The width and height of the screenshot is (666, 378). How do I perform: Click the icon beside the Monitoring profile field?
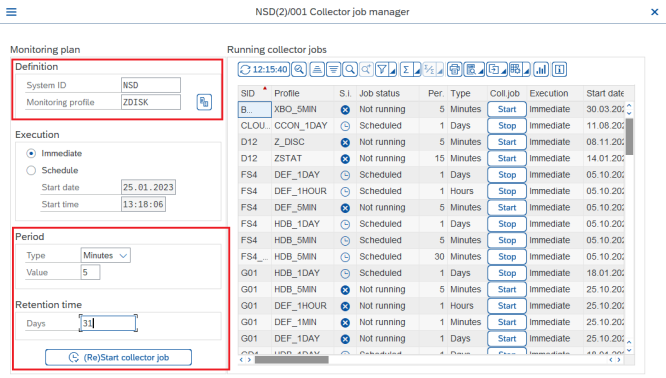coord(204,102)
